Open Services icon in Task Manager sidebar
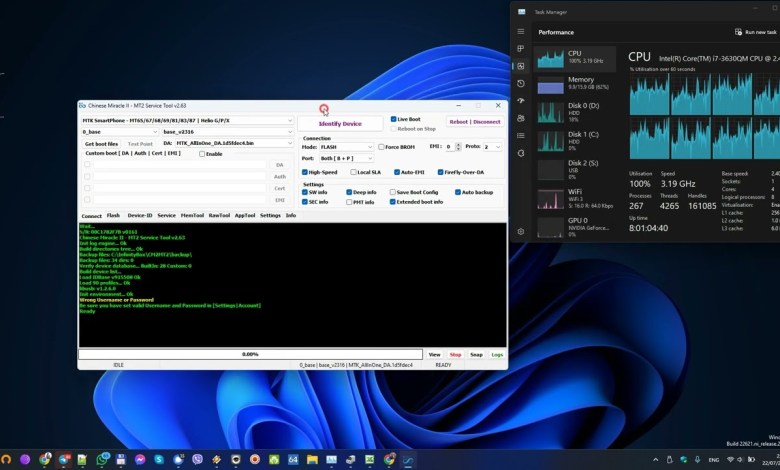The height and width of the screenshot is (470, 780). point(521,153)
